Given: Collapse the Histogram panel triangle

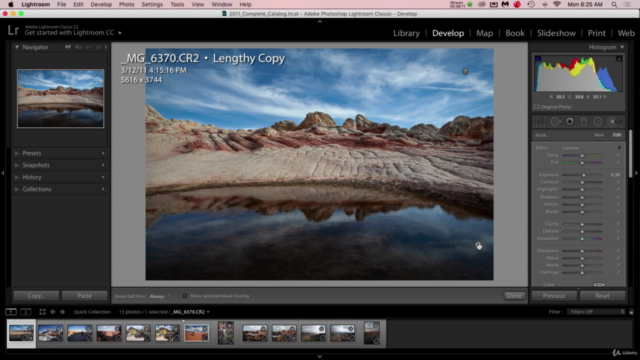Looking at the screenshot, I should pos(622,47).
